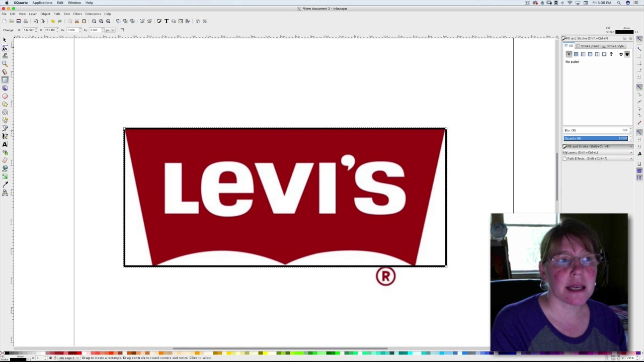Select the Pattern fill button
Screen dimensions: 644x362
click(597, 54)
